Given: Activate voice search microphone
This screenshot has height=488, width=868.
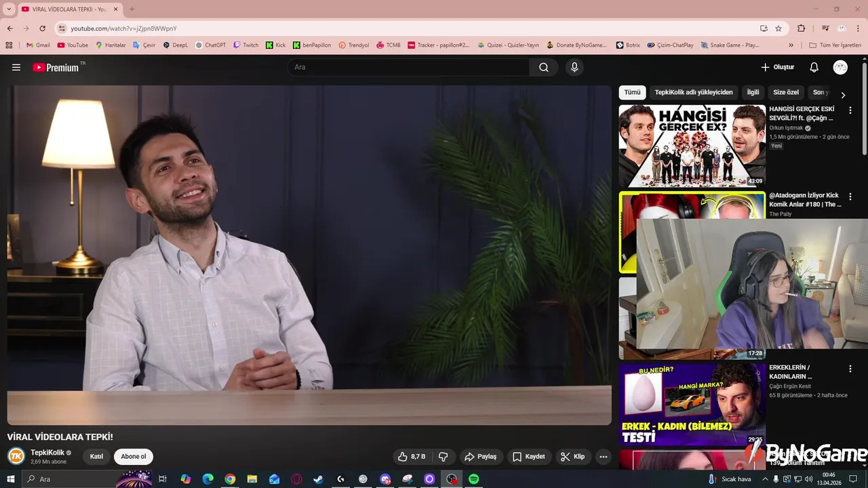Looking at the screenshot, I should tap(574, 67).
